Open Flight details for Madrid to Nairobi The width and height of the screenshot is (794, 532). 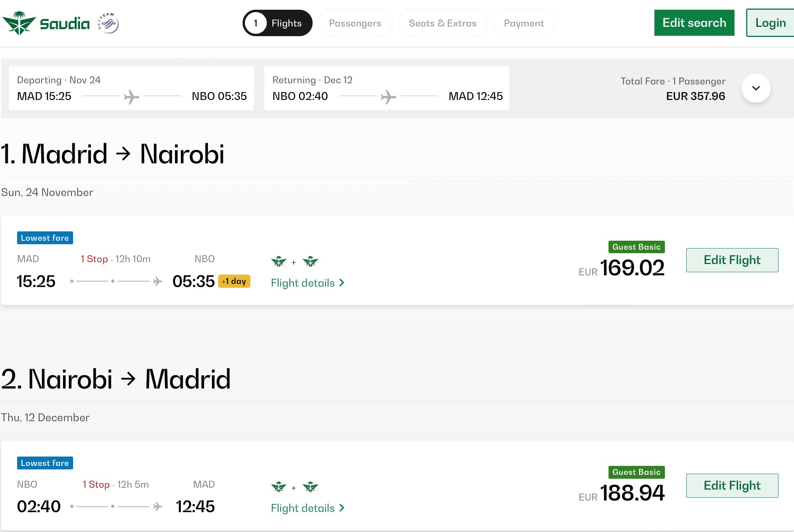[x=307, y=283]
